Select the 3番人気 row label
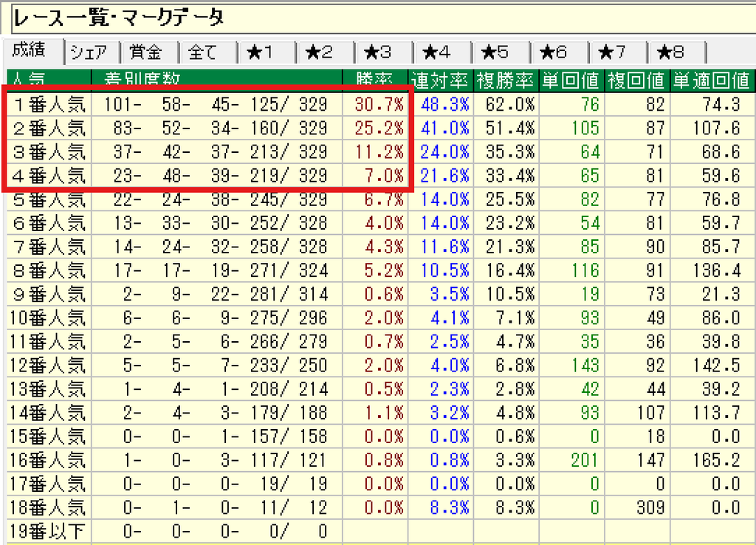This screenshot has width=756, height=545. (49, 152)
